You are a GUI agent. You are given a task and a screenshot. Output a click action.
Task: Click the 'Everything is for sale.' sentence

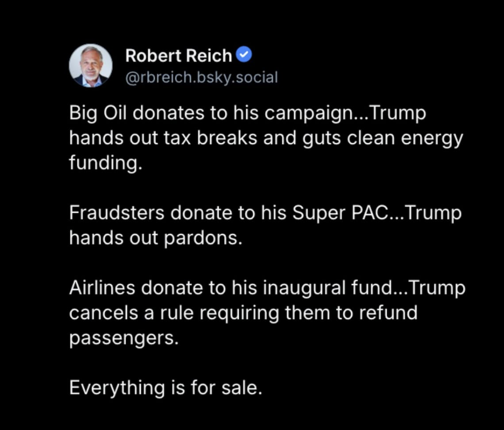point(166,388)
